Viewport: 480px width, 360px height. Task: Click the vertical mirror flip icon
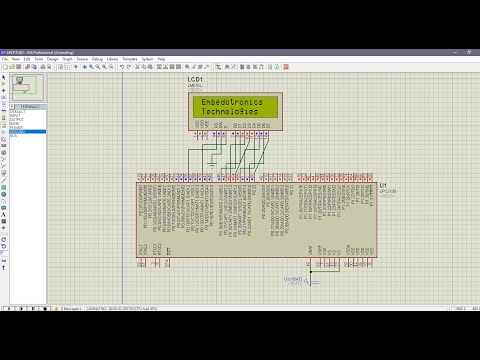point(4,268)
